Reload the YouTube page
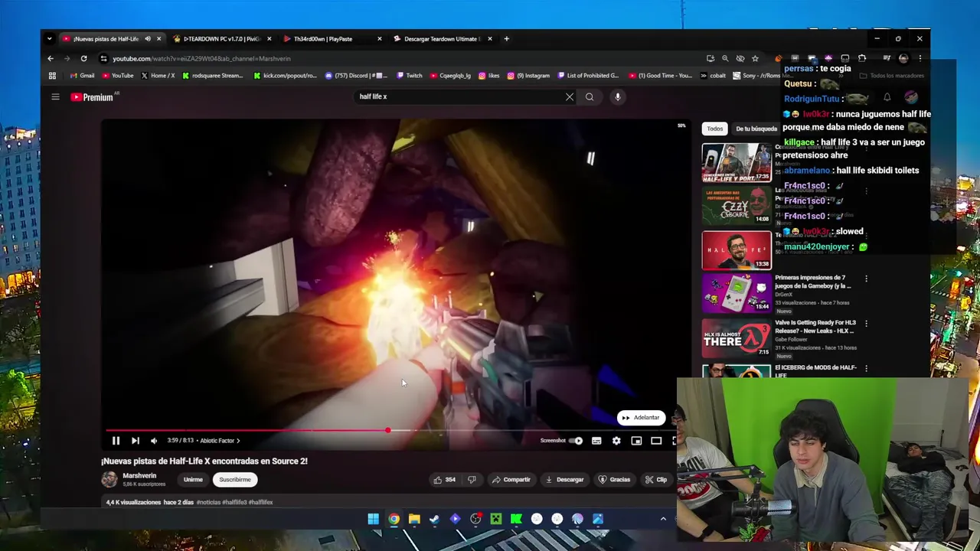The image size is (980, 551). 83,59
